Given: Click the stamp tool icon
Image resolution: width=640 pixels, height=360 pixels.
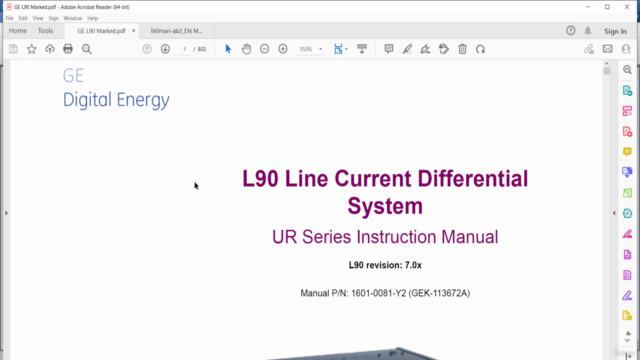Looking at the screenshot, I should tap(444, 49).
